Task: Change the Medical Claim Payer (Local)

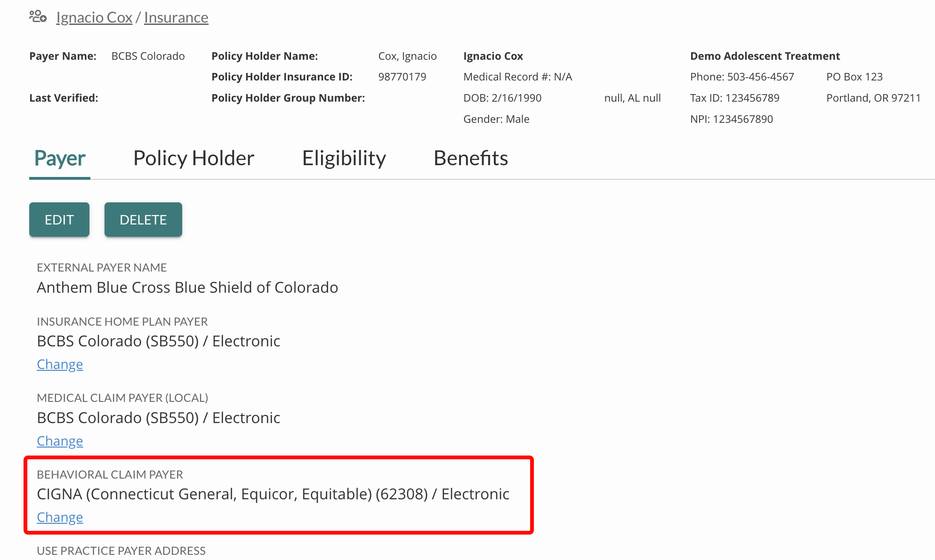Action: tap(60, 441)
